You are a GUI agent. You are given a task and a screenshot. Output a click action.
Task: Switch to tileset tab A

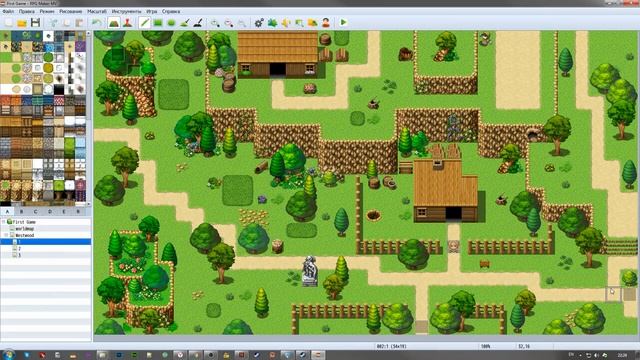(7, 211)
